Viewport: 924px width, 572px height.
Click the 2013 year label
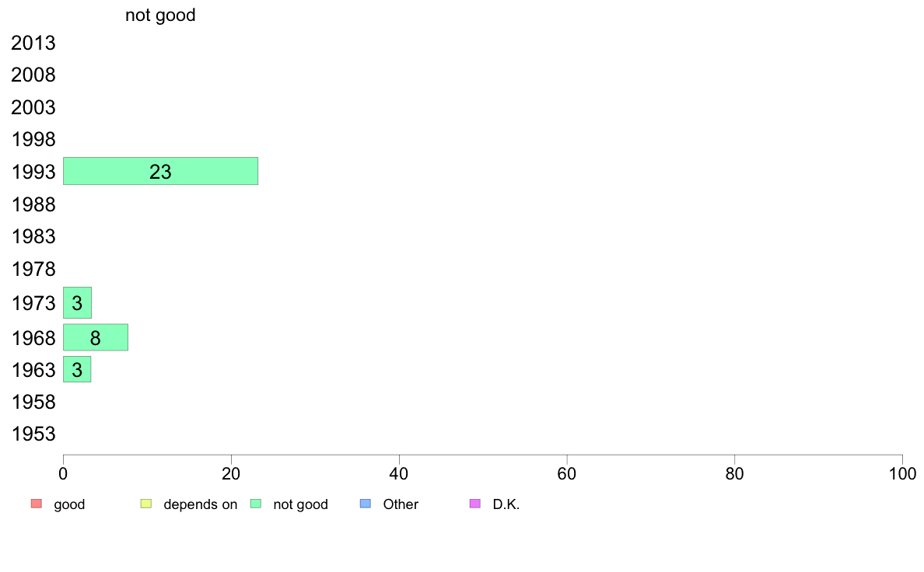coord(33,43)
